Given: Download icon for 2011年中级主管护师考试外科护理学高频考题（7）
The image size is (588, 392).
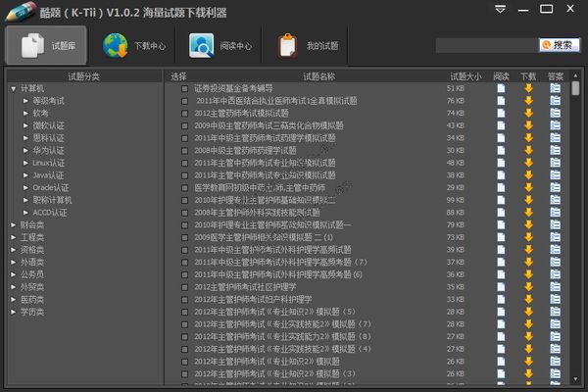Looking at the screenshot, I should pyautogui.click(x=529, y=262).
